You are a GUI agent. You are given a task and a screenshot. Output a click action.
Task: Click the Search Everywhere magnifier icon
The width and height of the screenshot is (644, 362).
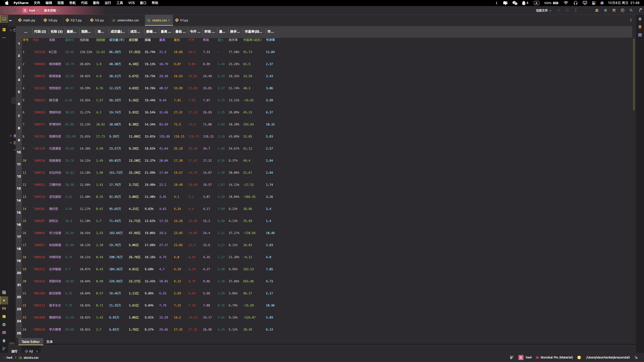(x=631, y=10)
